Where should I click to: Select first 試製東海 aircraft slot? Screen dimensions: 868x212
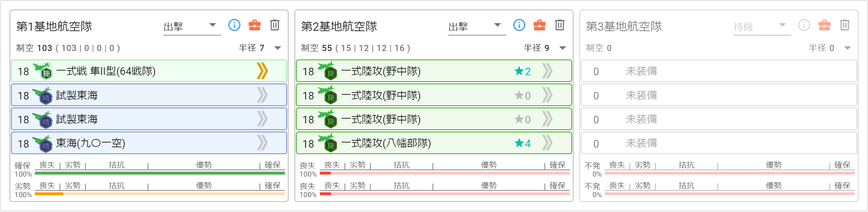(149, 95)
